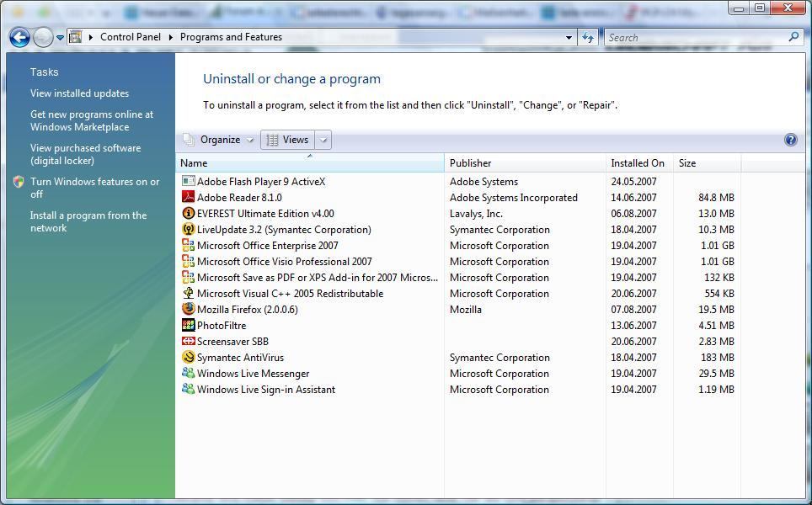The height and width of the screenshot is (505, 812).
Task: Select Mozilla Firefox (2.0.0.6) name
Action: (247, 310)
